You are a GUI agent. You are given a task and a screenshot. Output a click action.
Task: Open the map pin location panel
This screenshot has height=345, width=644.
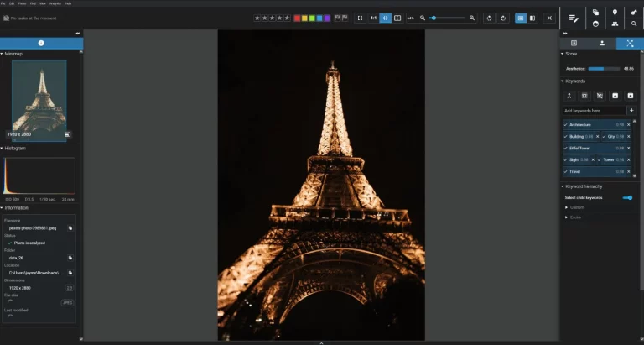(x=615, y=12)
